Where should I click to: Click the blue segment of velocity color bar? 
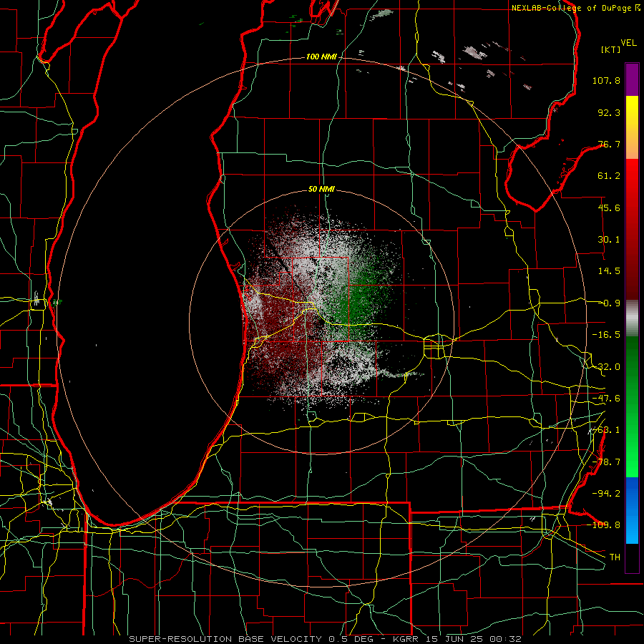[x=632, y=509]
